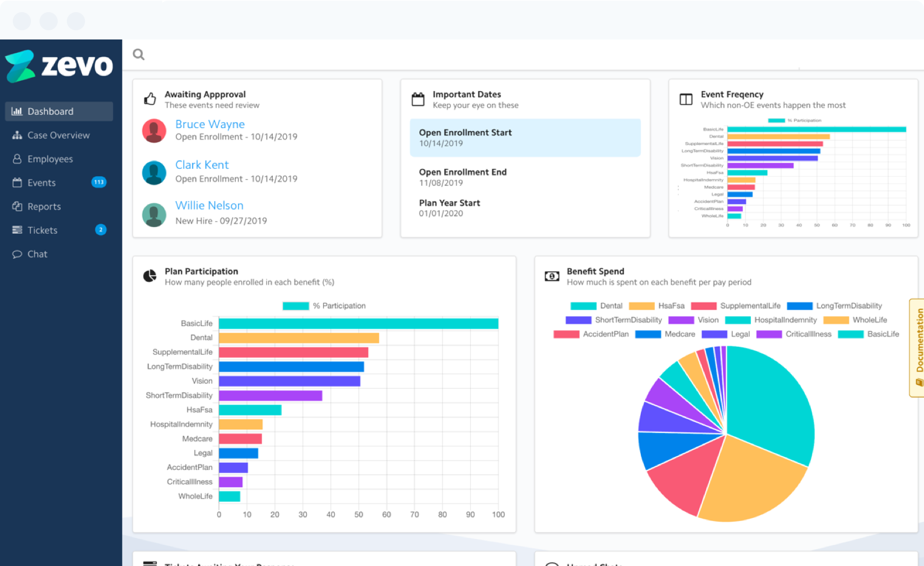The height and width of the screenshot is (566, 924).
Task: Click the WholeLife legend color swatch
Action: point(836,320)
